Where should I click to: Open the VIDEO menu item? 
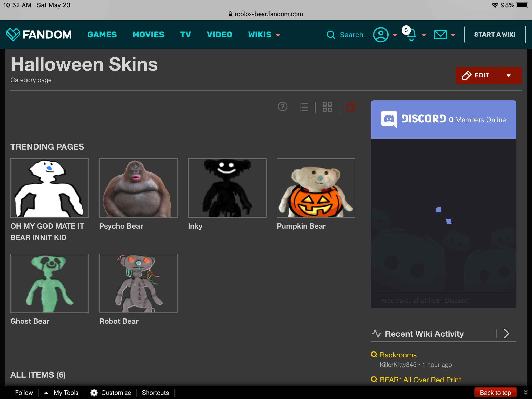(x=220, y=35)
